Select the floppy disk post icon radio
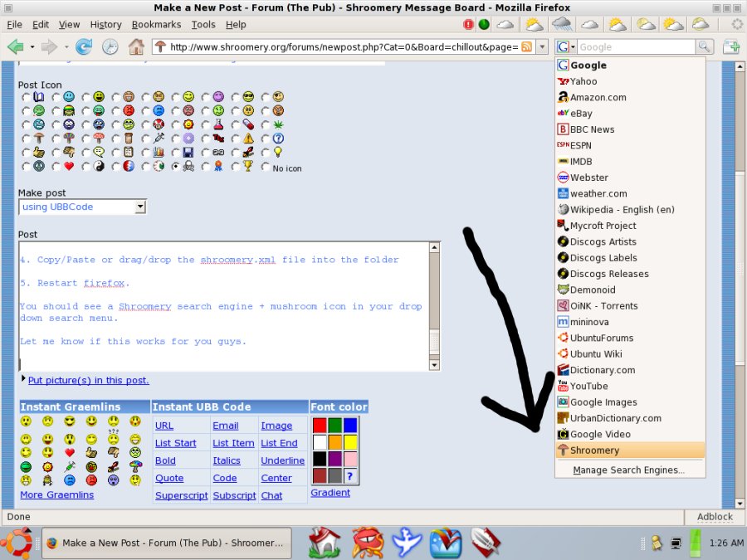747x560 pixels. pos(176,153)
